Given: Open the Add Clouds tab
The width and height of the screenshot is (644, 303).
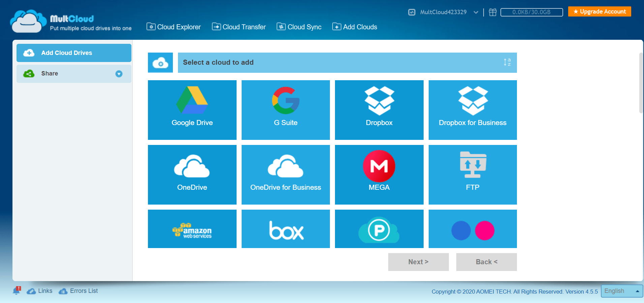Looking at the screenshot, I should pos(355,27).
